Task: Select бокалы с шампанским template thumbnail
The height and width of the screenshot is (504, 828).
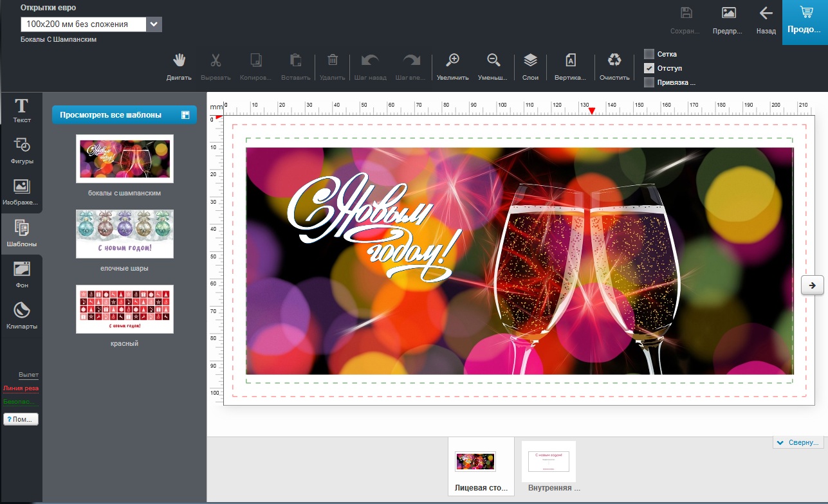Action: pos(125,159)
